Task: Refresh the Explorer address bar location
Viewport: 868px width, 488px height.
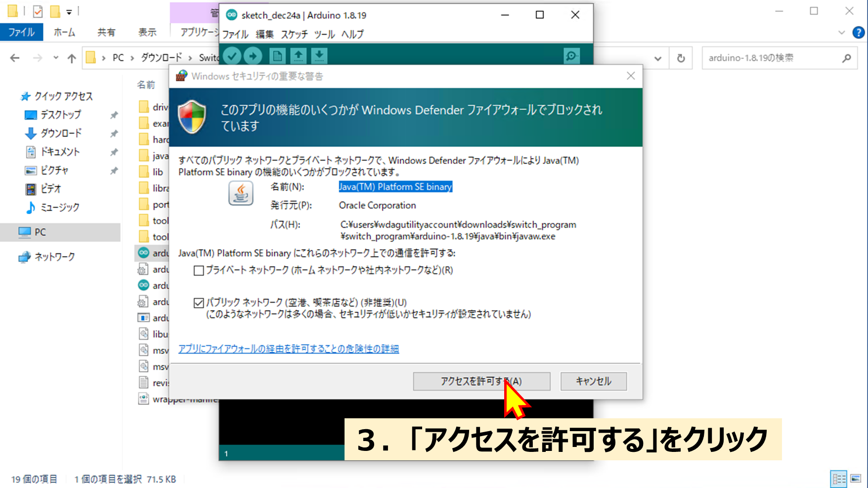Action: pyautogui.click(x=681, y=58)
